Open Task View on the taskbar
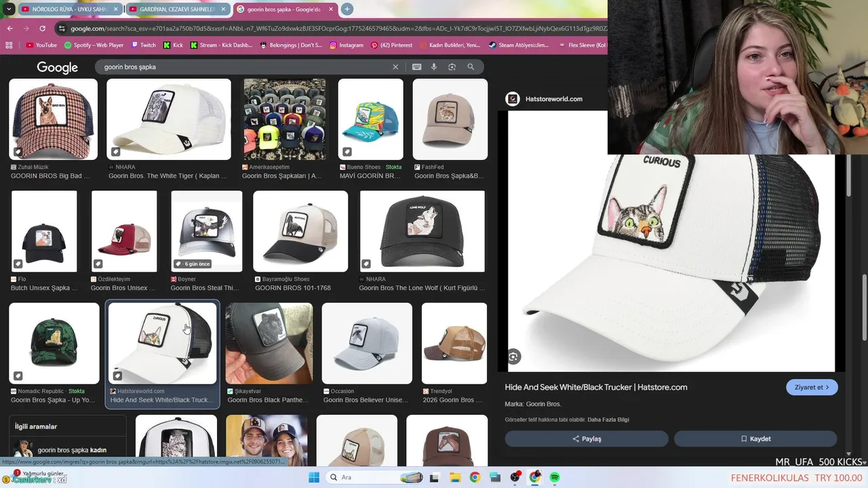Viewport: 868px width, 488px height. coord(435,477)
